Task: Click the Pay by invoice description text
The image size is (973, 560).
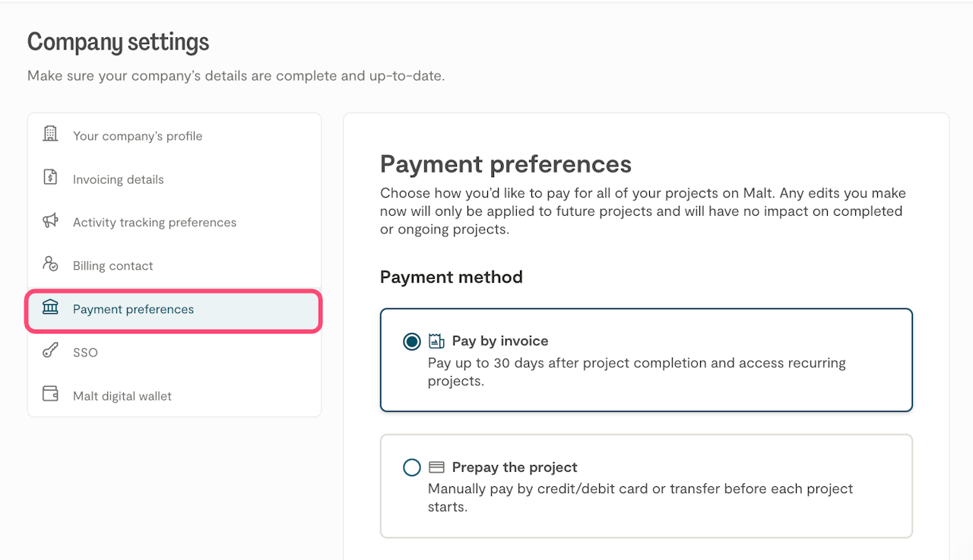Action: [636, 372]
